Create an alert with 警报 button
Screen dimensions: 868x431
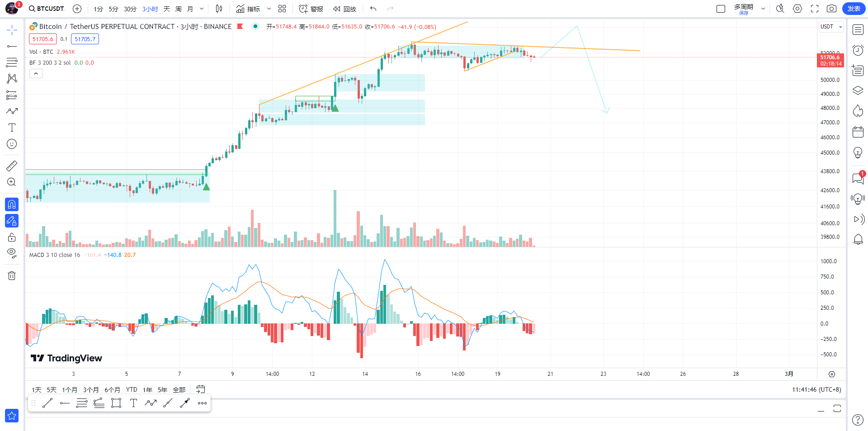[311, 9]
